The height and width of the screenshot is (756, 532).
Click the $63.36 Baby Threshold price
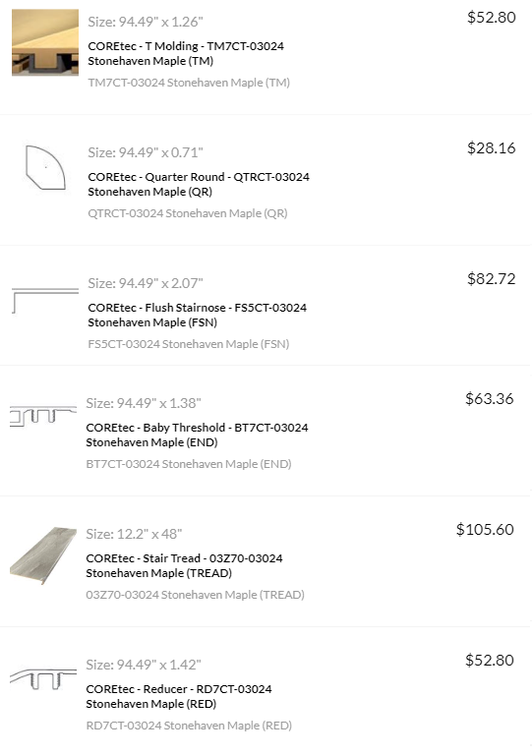(x=489, y=398)
